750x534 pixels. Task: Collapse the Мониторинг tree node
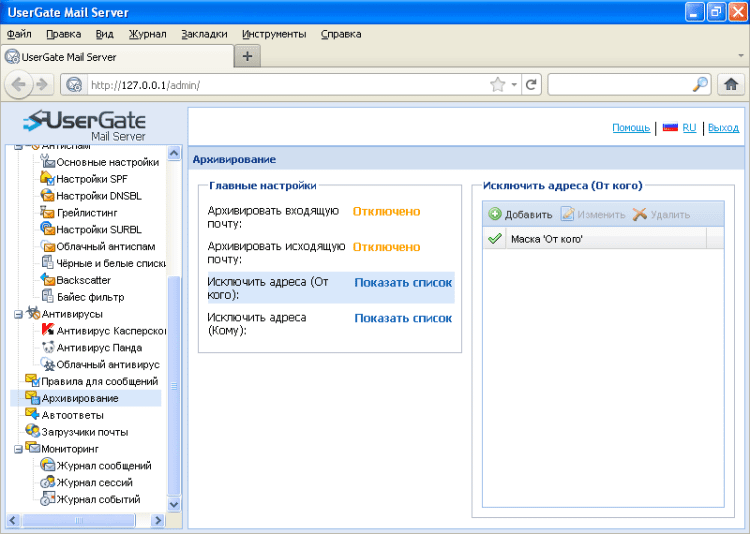[18, 449]
